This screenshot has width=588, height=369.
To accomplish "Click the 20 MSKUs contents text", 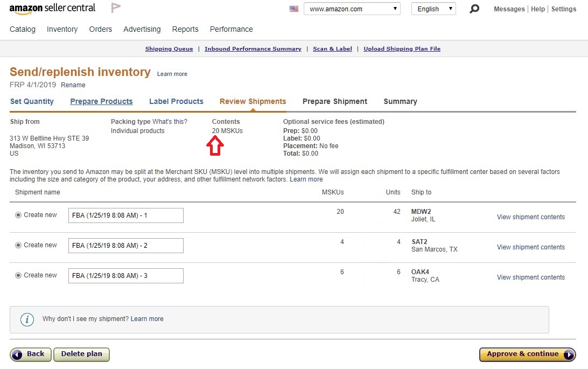I will [x=227, y=131].
